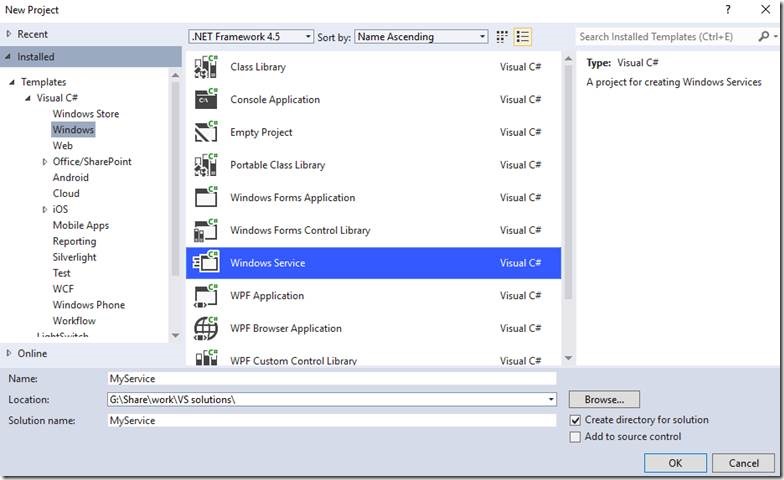Click the OK button
784x480 pixels.
tap(675, 463)
